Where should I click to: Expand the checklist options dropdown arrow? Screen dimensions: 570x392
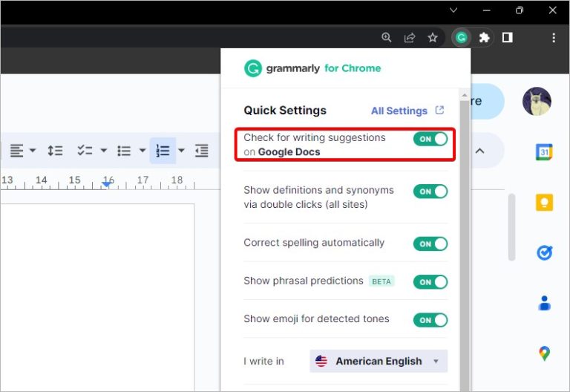point(104,150)
